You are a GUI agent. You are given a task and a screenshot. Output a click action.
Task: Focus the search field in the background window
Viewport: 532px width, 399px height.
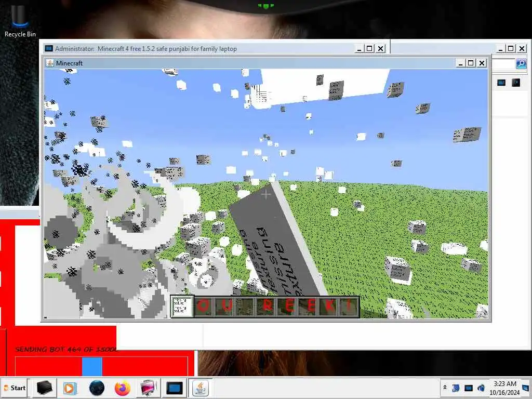coord(503,63)
